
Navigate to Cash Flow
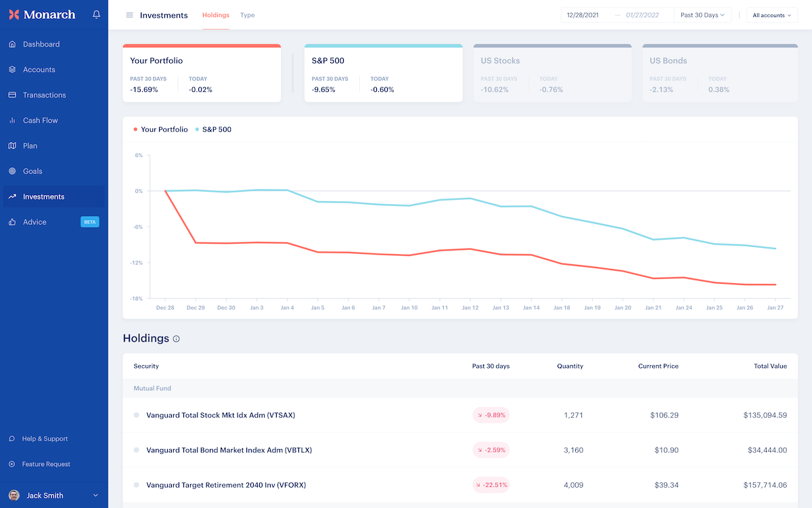coord(54,121)
